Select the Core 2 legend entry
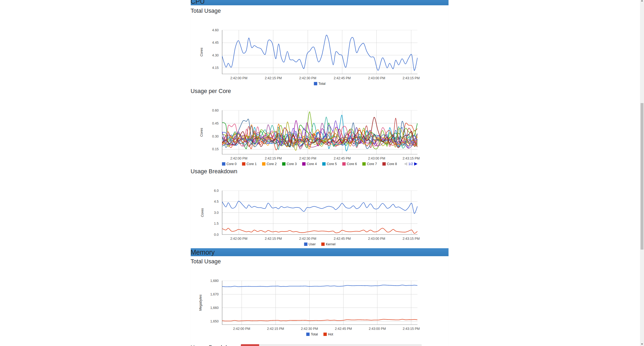The height and width of the screenshot is (346, 644). [x=269, y=164]
